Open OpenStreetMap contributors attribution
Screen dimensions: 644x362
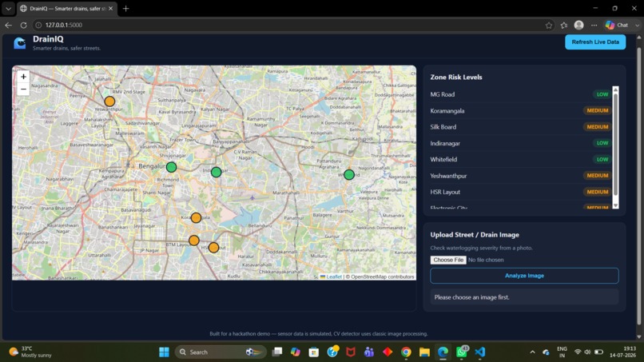click(x=383, y=277)
